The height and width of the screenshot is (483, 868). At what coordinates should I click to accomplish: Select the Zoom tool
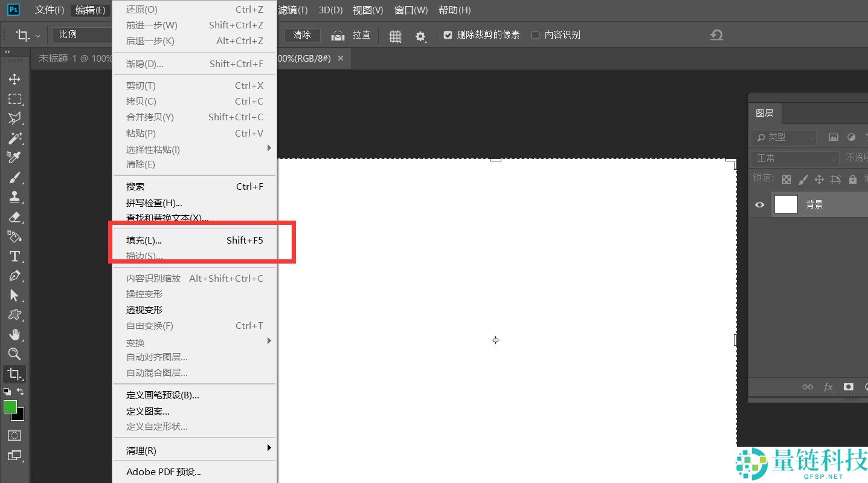point(14,354)
